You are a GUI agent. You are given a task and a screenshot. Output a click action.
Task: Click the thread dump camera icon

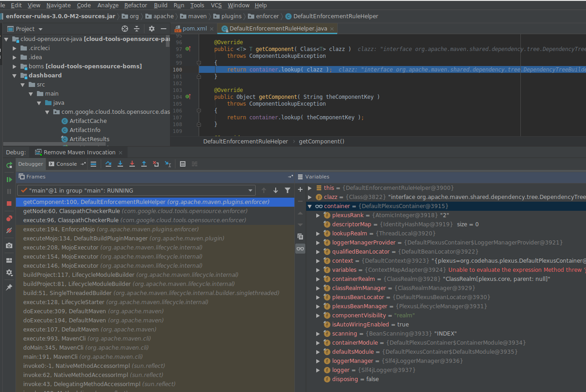coord(9,245)
